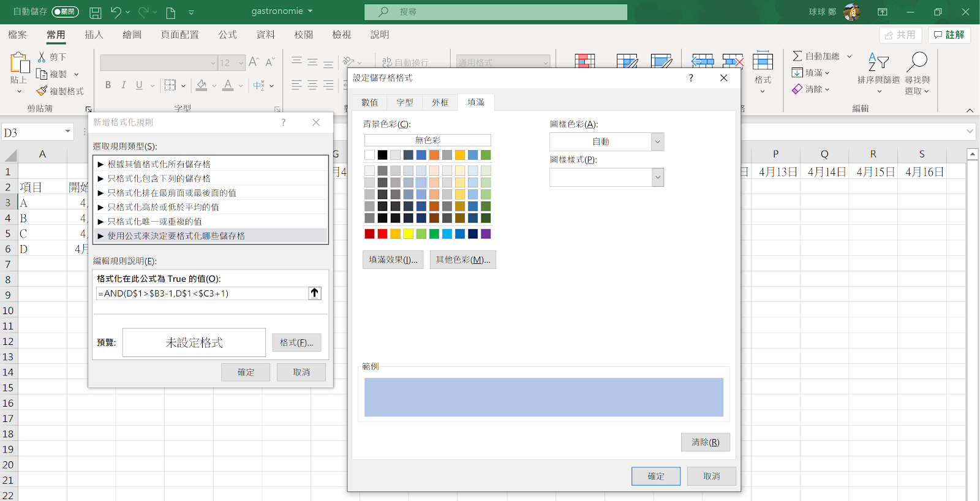Toggle the AutoSave switch
The height and width of the screenshot is (501, 980).
tap(65, 12)
